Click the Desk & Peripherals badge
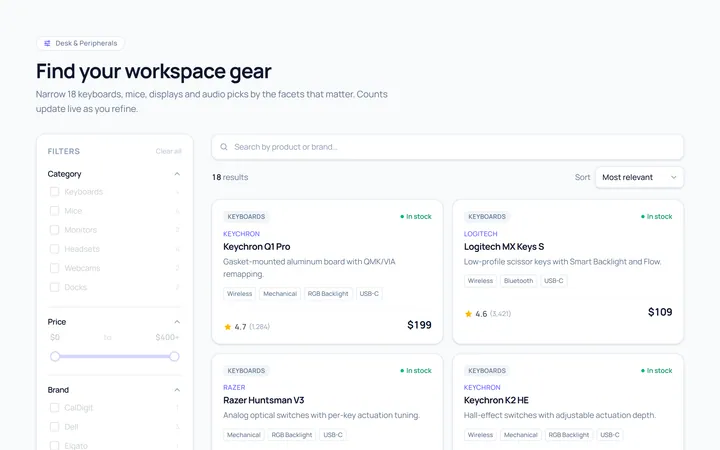The height and width of the screenshot is (450, 720). [x=80, y=43]
